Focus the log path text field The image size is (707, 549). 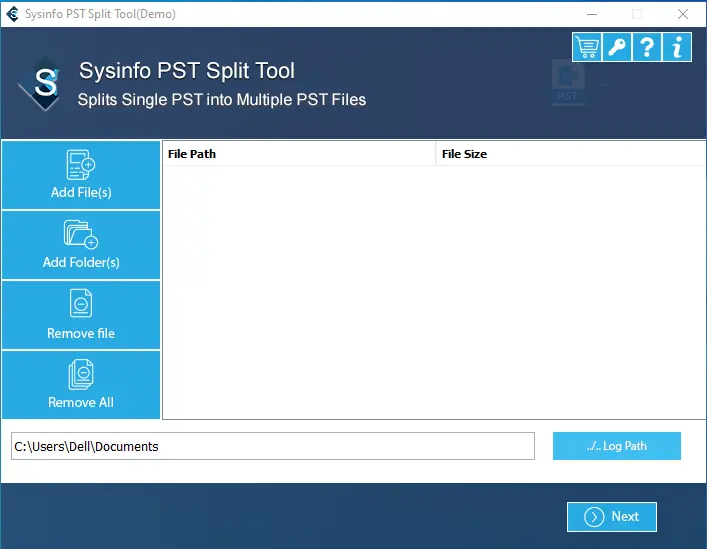click(273, 446)
